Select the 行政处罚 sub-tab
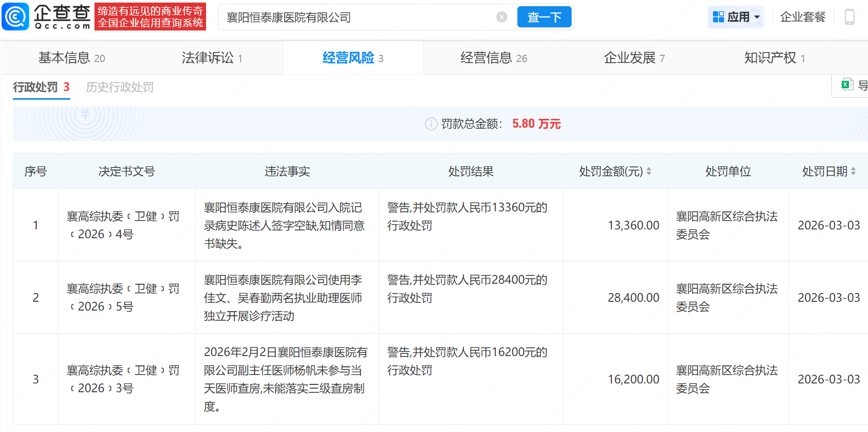The height and width of the screenshot is (432, 868). (x=41, y=87)
